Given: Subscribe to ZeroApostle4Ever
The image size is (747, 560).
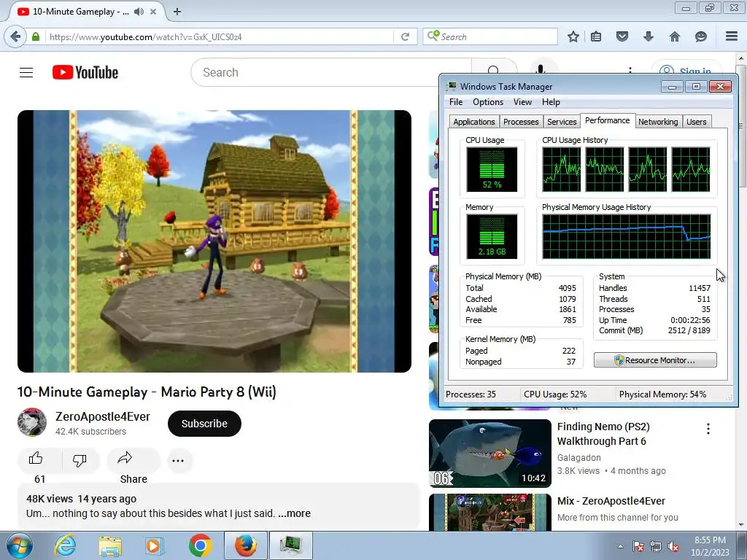Looking at the screenshot, I should (x=204, y=424).
